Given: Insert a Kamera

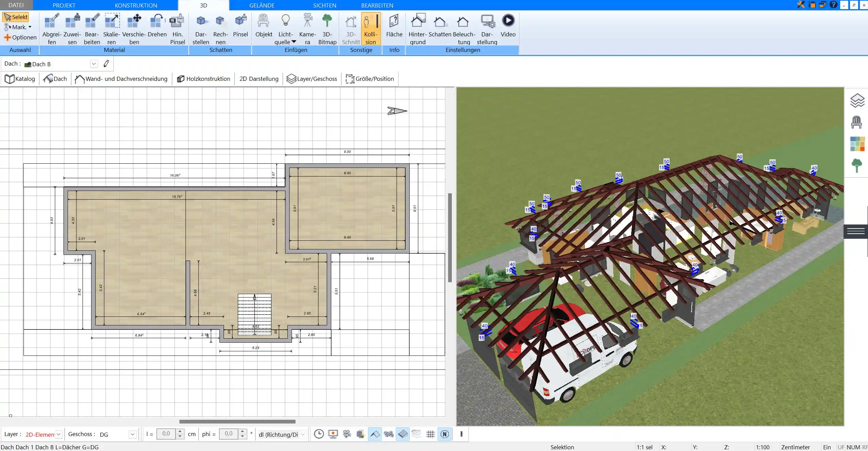Looking at the screenshot, I should coord(307,29).
